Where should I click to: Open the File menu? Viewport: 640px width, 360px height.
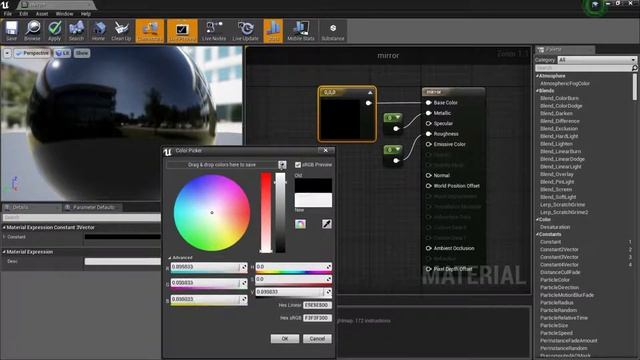point(8,14)
